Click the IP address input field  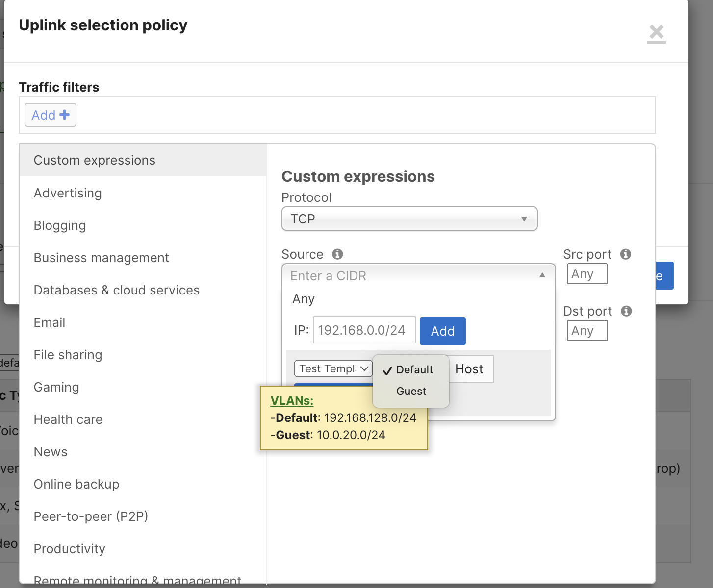tap(364, 330)
